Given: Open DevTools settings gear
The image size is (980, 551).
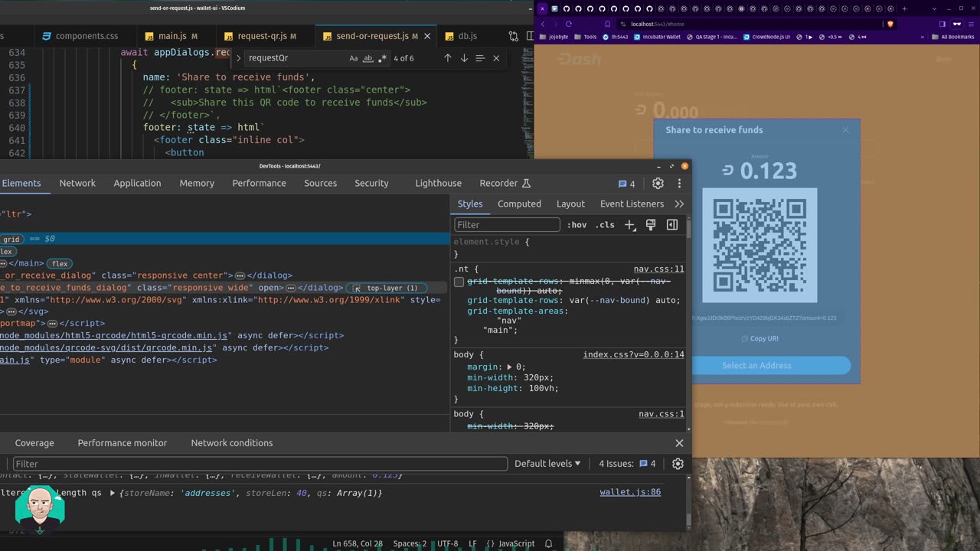Looking at the screenshot, I should pos(658,183).
